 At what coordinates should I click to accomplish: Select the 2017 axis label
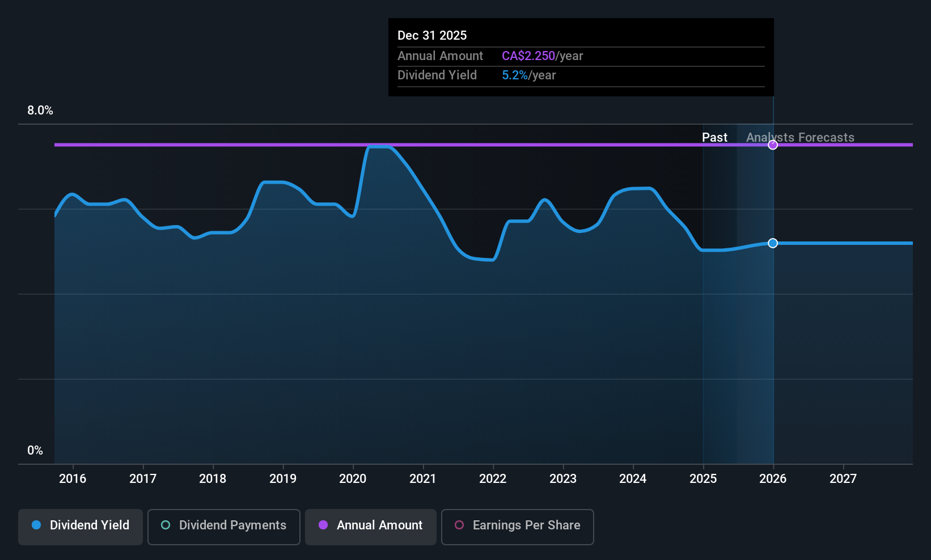[143, 479]
